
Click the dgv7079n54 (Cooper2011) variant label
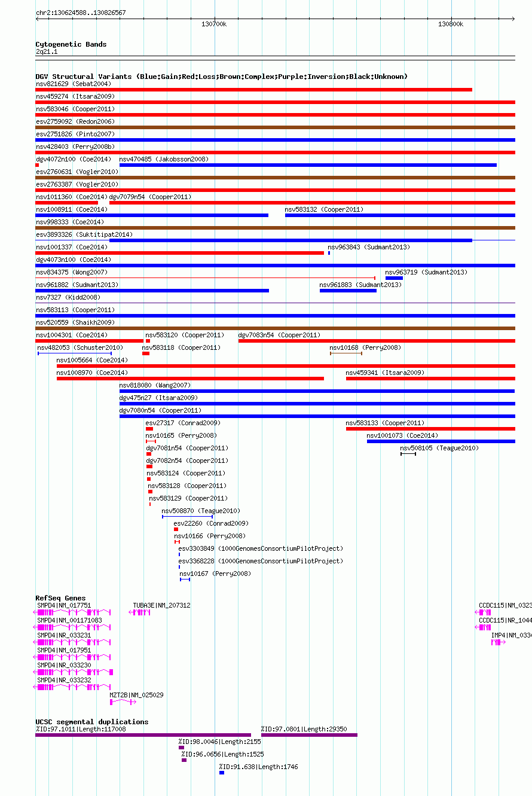pyautogui.click(x=150, y=197)
